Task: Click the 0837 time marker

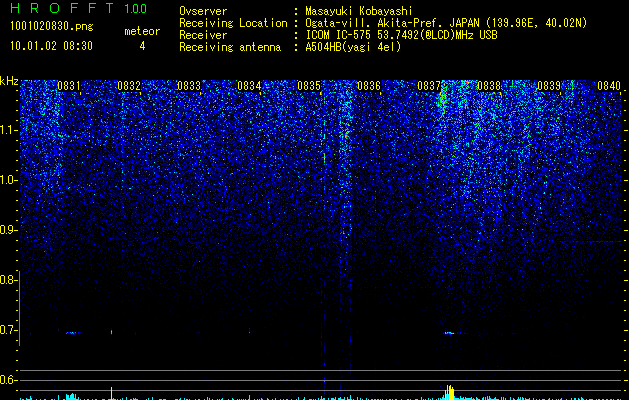Action: (429, 86)
